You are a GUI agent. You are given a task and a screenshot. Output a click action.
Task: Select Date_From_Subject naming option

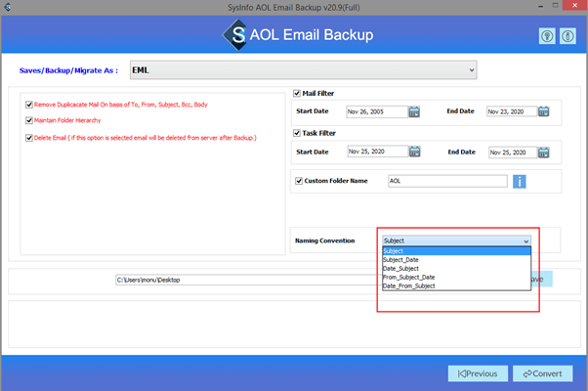click(456, 285)
